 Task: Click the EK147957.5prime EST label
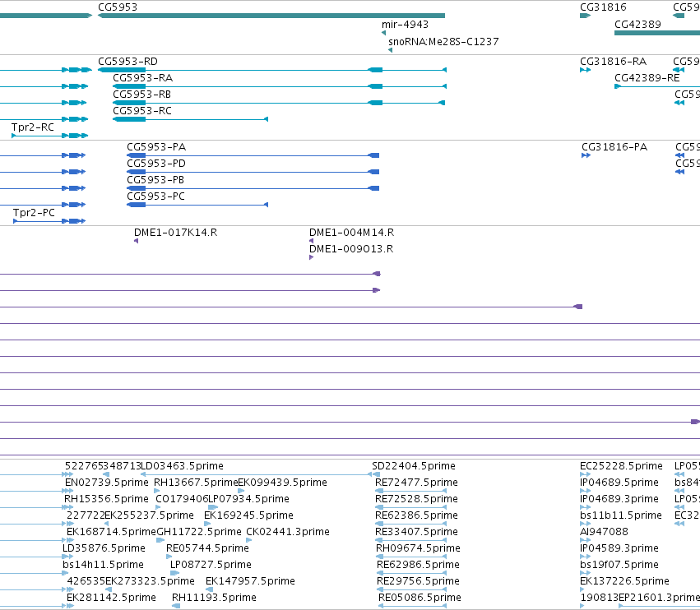[250, 581]
